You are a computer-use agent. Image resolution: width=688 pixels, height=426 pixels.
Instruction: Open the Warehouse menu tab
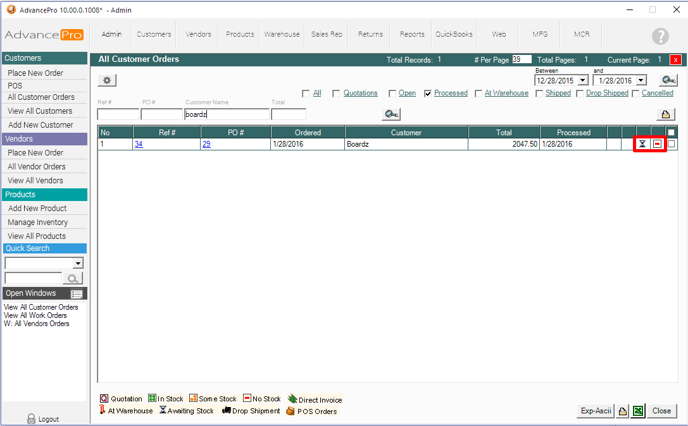282,34
